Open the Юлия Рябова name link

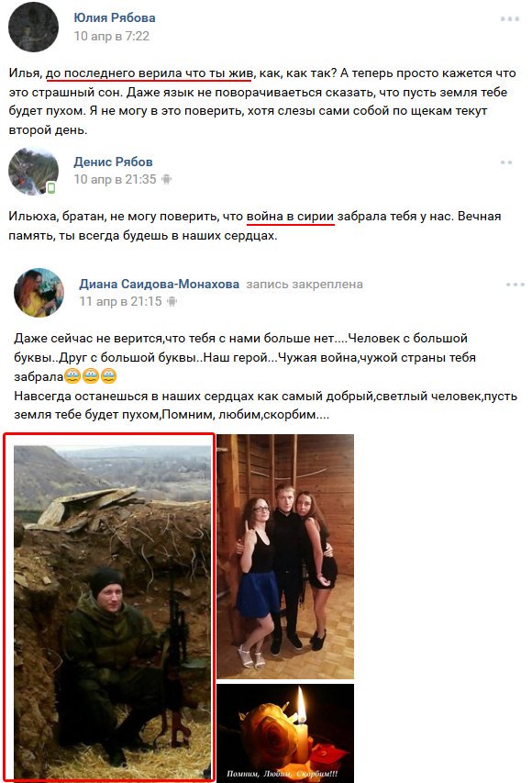coord(115,18)
